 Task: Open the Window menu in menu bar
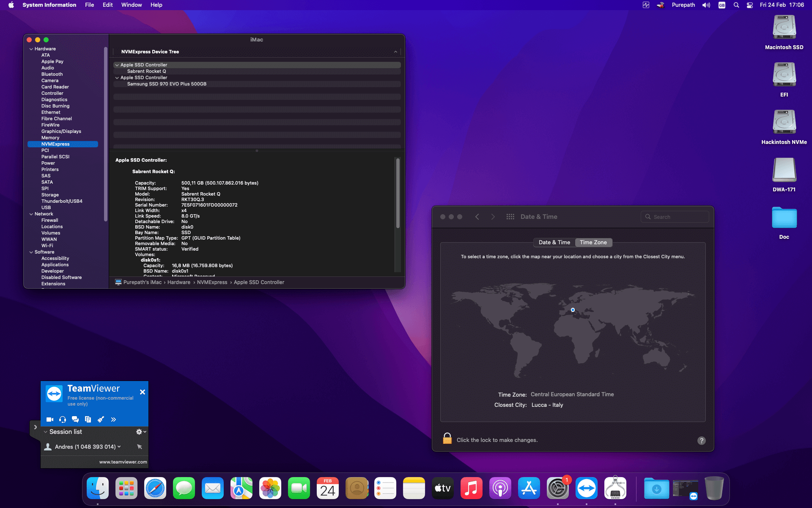[x=132, y=5]
